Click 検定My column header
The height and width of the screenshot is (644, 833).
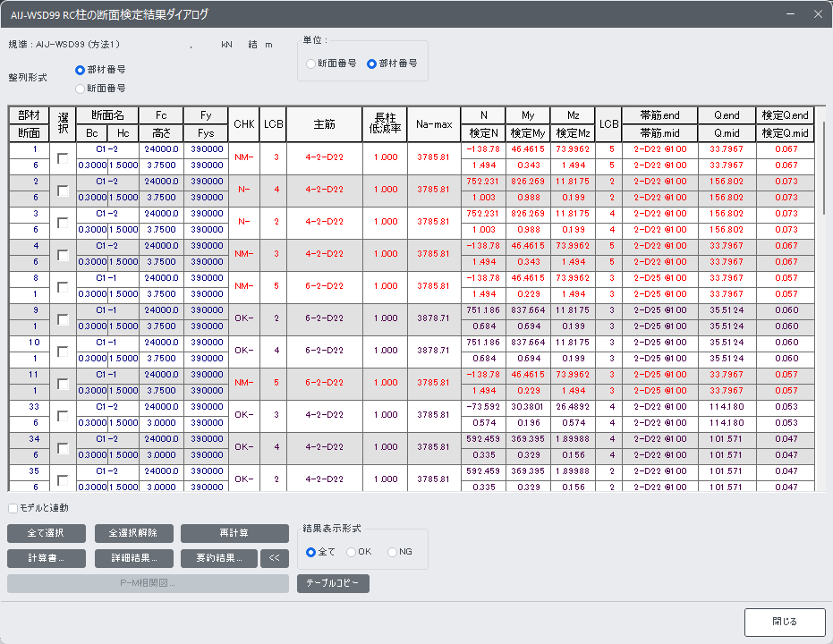[528, 133]
